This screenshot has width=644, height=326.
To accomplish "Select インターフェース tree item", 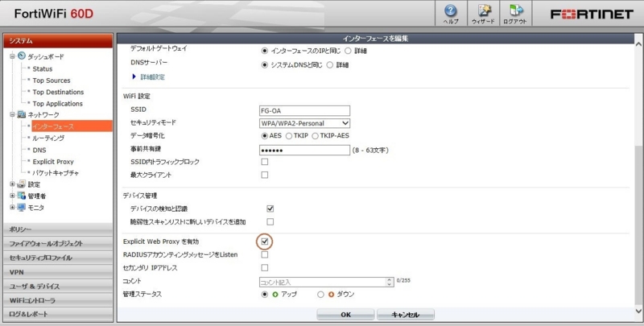I will (x=72, y=126).
